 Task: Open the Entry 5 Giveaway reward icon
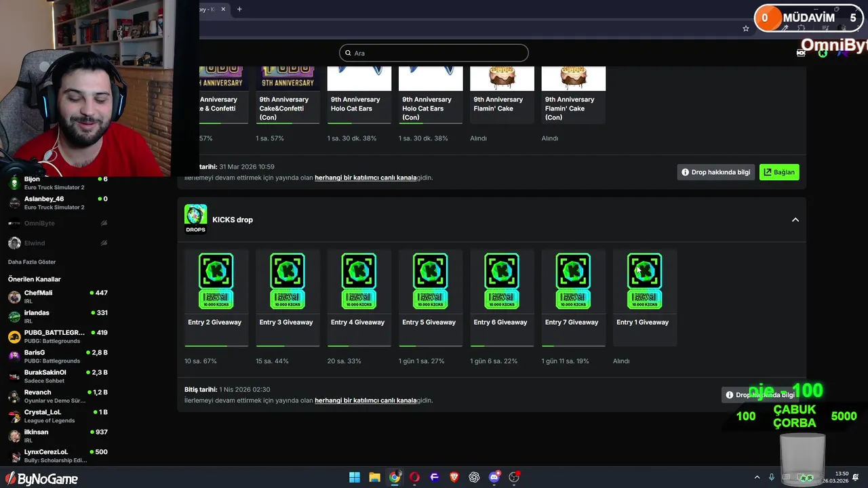tap(431, 281)
